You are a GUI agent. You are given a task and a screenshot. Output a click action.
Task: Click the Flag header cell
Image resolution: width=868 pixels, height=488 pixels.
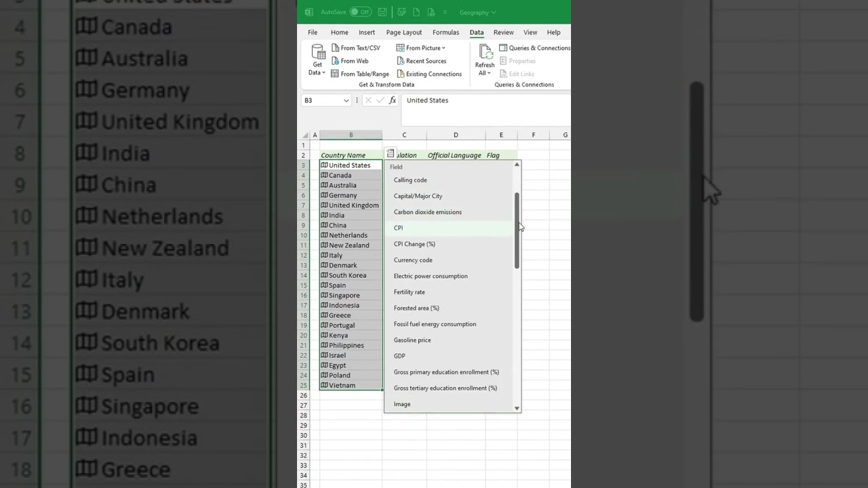[501, 155]
